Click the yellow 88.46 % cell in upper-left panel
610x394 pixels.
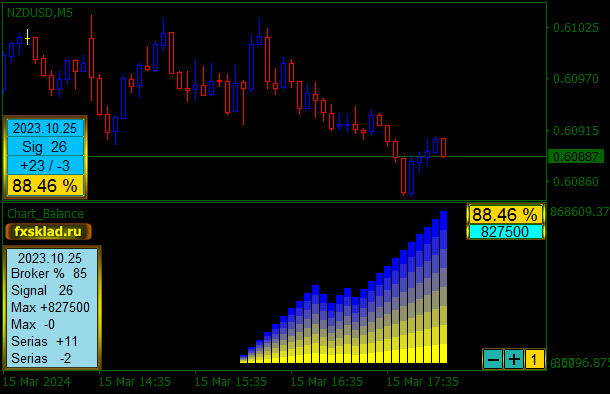point(45,186)
